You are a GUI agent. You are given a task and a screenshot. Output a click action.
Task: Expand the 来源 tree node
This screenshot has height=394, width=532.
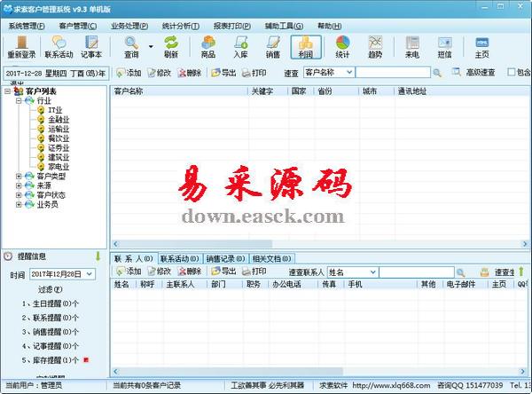pyautogui.click(x=19, y=185)
